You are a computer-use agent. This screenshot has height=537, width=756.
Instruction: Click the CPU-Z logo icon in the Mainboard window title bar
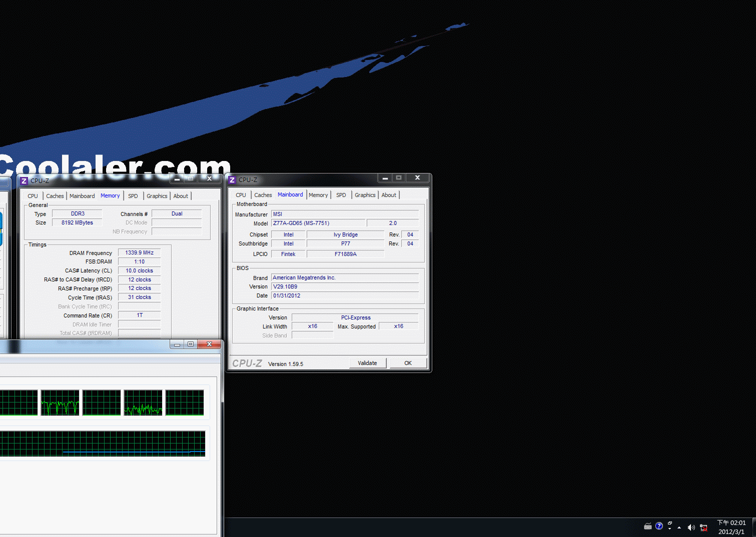(232, 179)
